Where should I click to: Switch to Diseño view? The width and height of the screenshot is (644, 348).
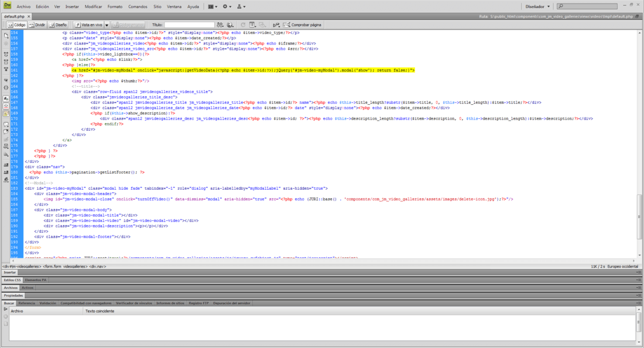(58, 25)
